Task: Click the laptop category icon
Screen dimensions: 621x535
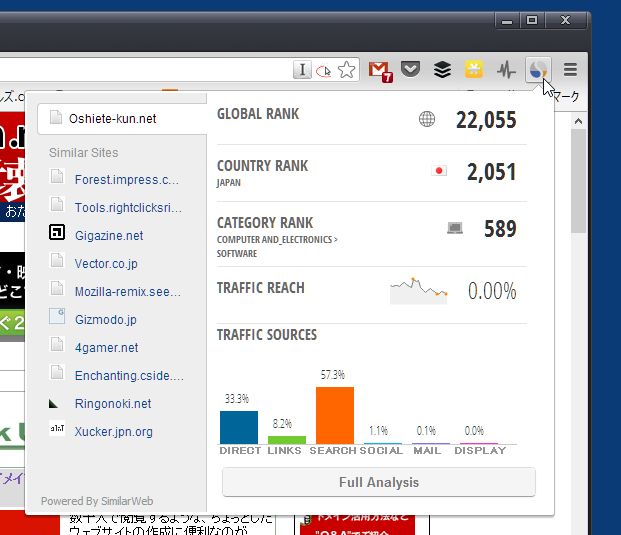Action: click(455, 228)
